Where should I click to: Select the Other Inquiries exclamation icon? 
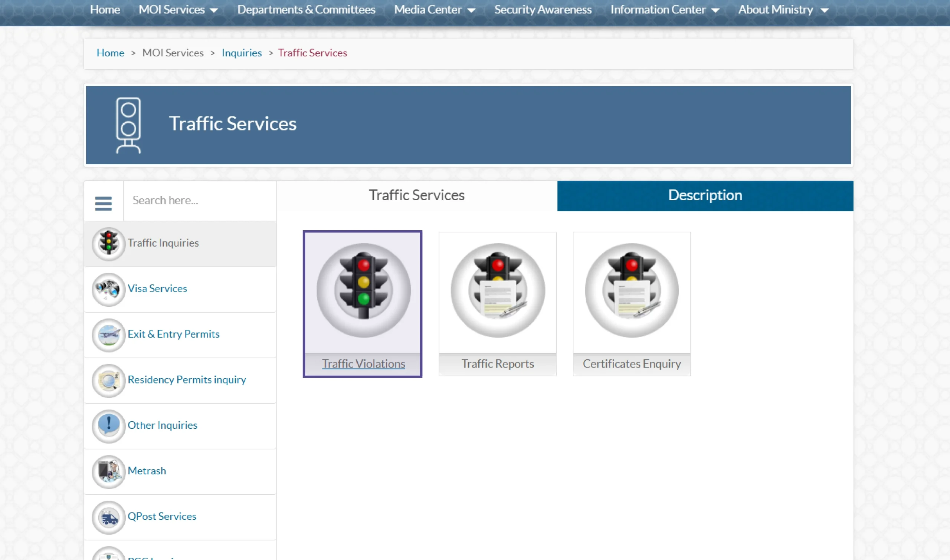coord(108,426)
